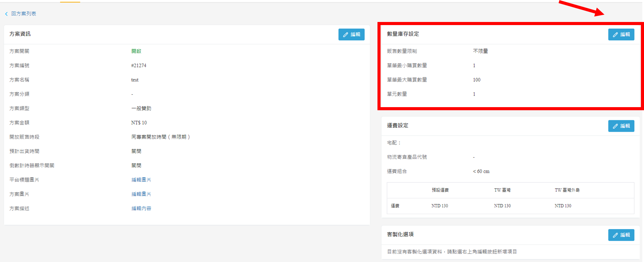Open 編輯圖片 link for 方案圖片
The width and height of the screenshot is (644, 262).
coord(141,194)
